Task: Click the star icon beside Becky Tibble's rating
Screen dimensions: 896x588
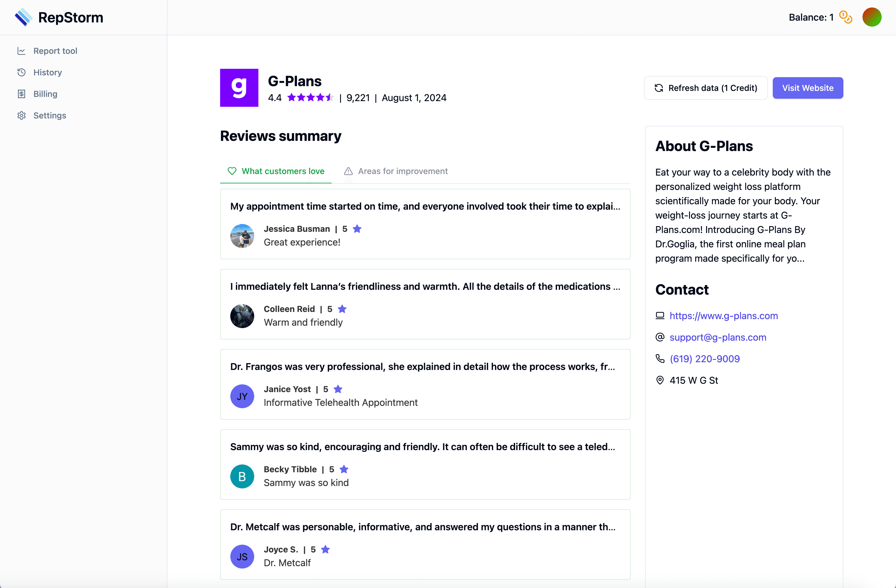Action: click(344, 469)
